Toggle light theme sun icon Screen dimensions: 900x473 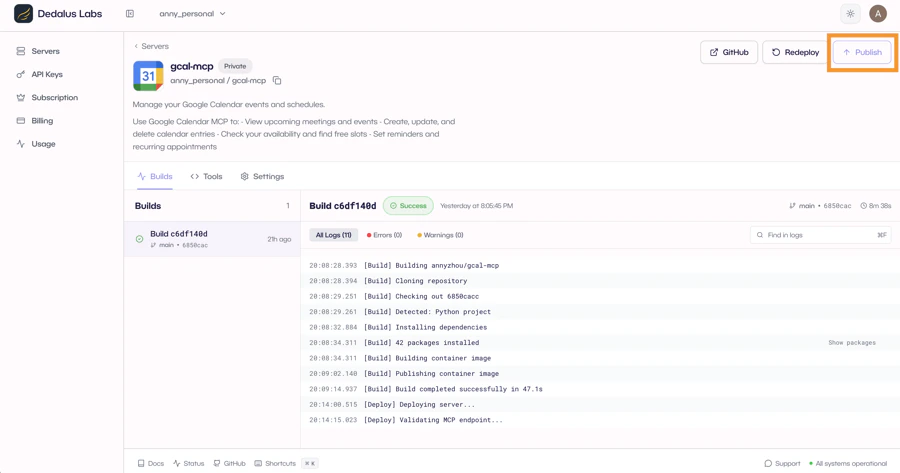[850, 14]
